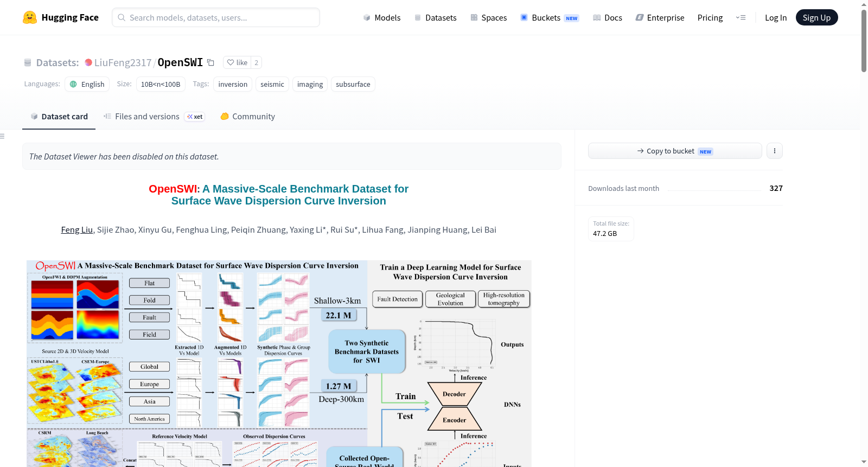Click the left sidebar toggle icon
The image size is (868, 467).
[x=2, y=136]
